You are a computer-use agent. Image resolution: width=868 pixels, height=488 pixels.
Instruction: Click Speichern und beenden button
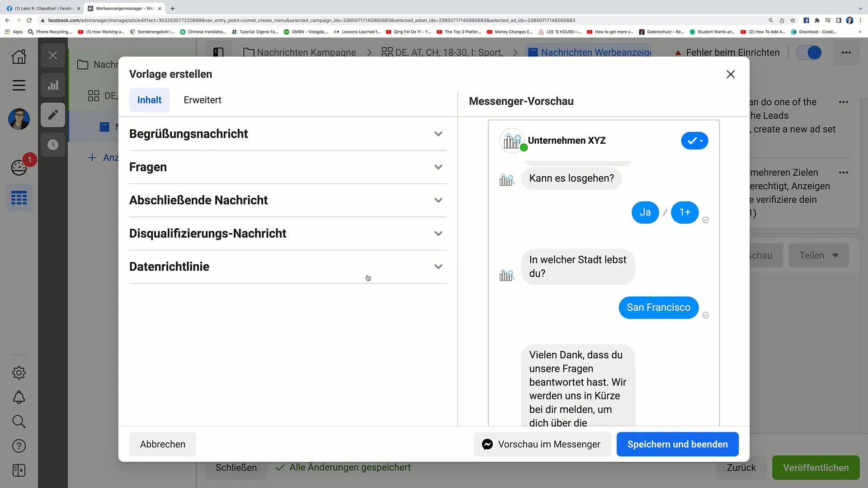click(x=677, y=444)
